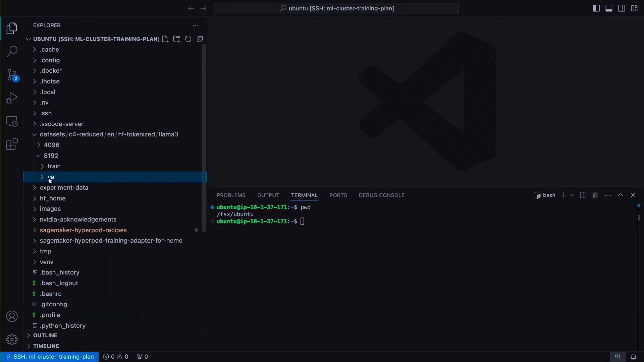This screenshot has width=644, height=362.
Task: Open the .bashrc file
Action: [x=51, y=294]
